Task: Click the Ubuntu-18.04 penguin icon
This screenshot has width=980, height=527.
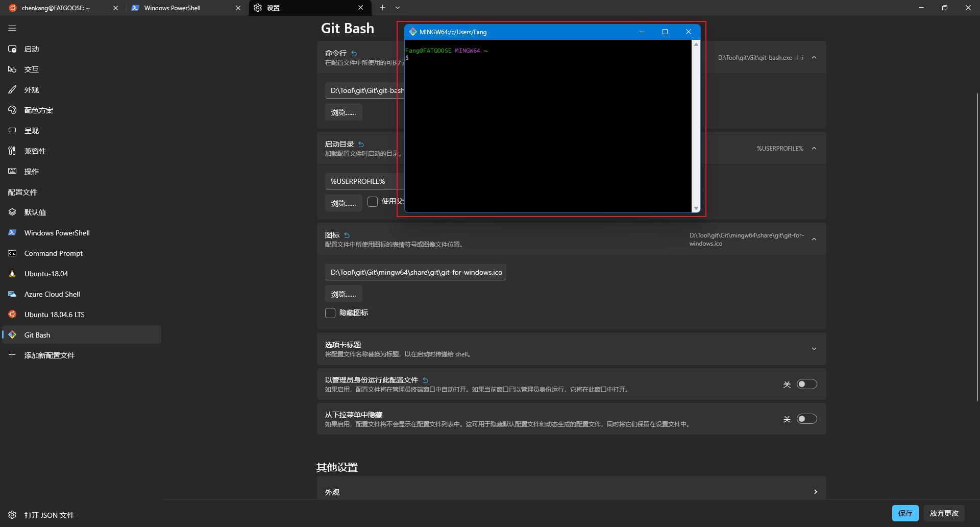Action: [x=12, y=274]
